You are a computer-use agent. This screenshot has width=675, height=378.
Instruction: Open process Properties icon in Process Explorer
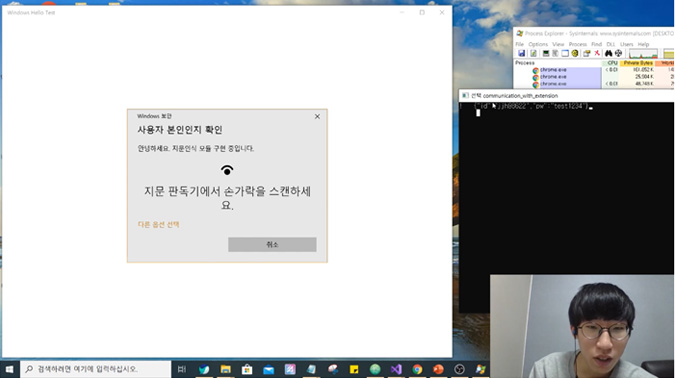coord(586,53)
